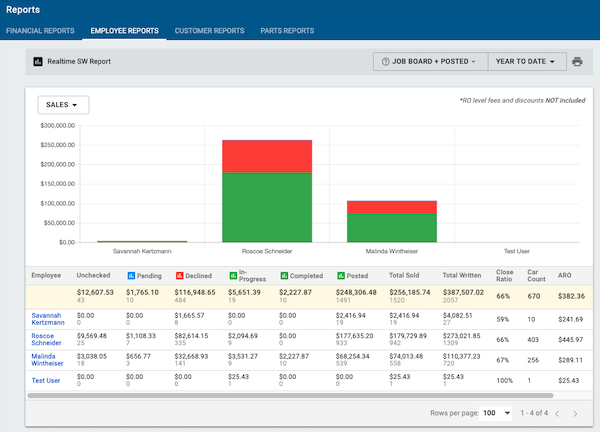Click the help icon on Job Board + Posted
This screenshot has width=600, height=432.
point(386,62)
